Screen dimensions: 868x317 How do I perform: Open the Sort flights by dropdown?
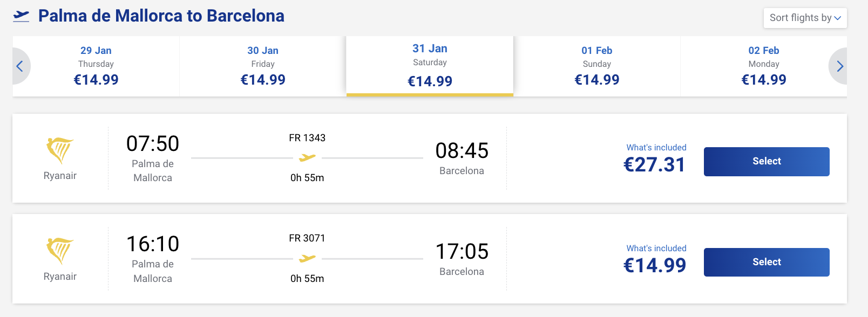tap(805, 18)
